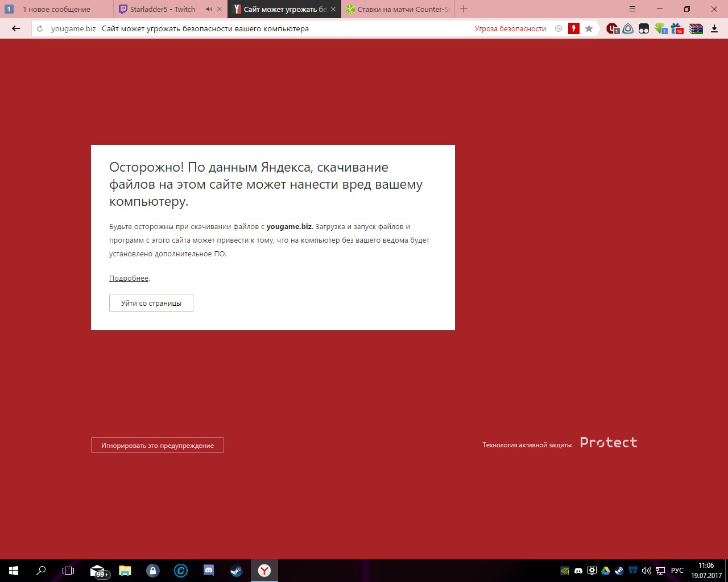Open gift extension with 18 badge
This screenshot has height=582, width=728.
677,28
